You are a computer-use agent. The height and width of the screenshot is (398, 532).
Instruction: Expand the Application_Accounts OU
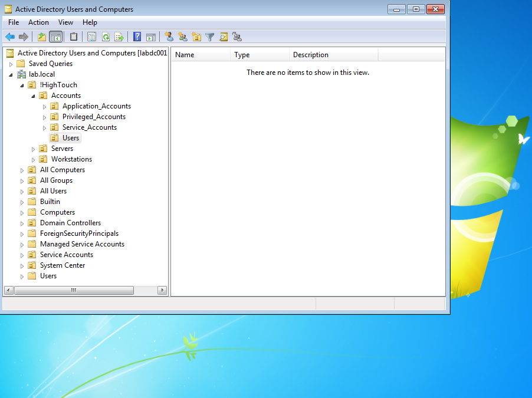(44, 107)
